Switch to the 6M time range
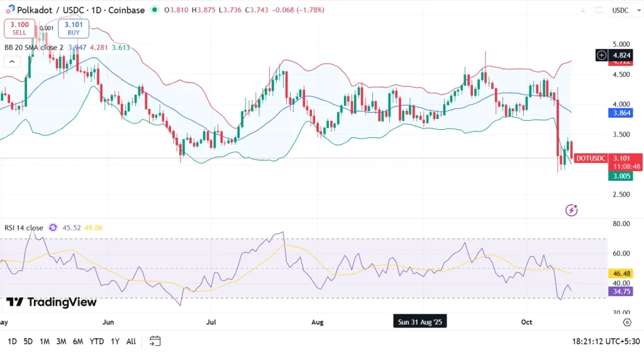The image size is (644, 352). tap(78, 341)
